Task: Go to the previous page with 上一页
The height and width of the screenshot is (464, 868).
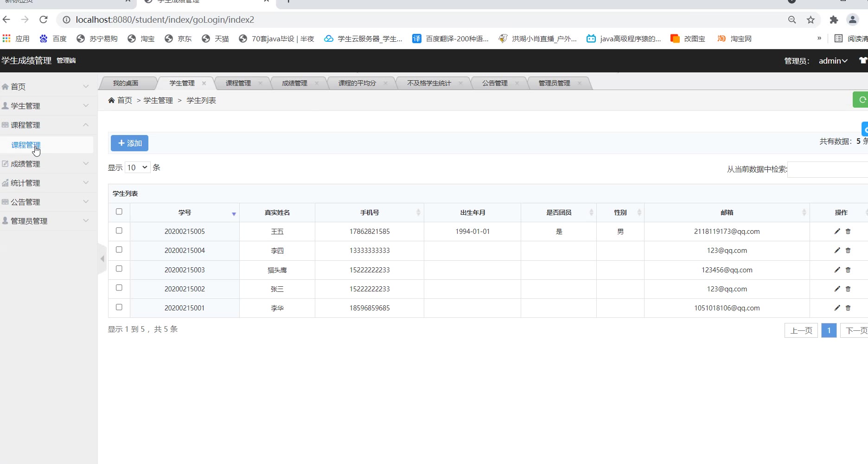Action: (x=801, y=330)
